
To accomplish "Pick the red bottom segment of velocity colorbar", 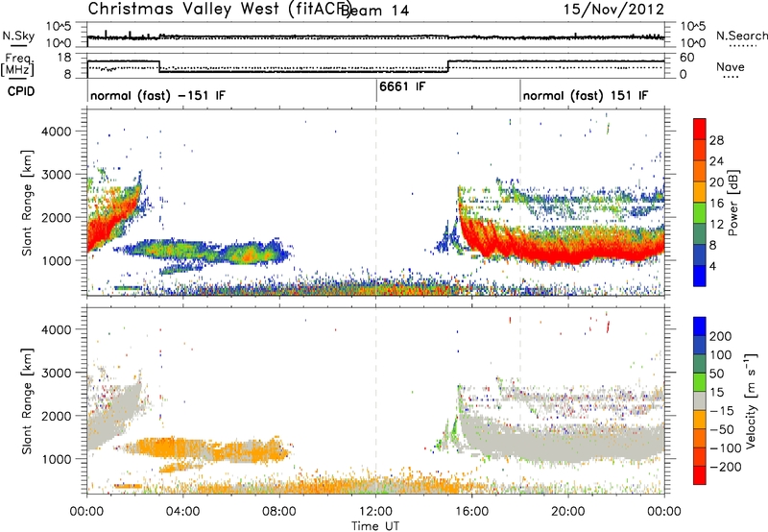I will (x=700, y=475).
